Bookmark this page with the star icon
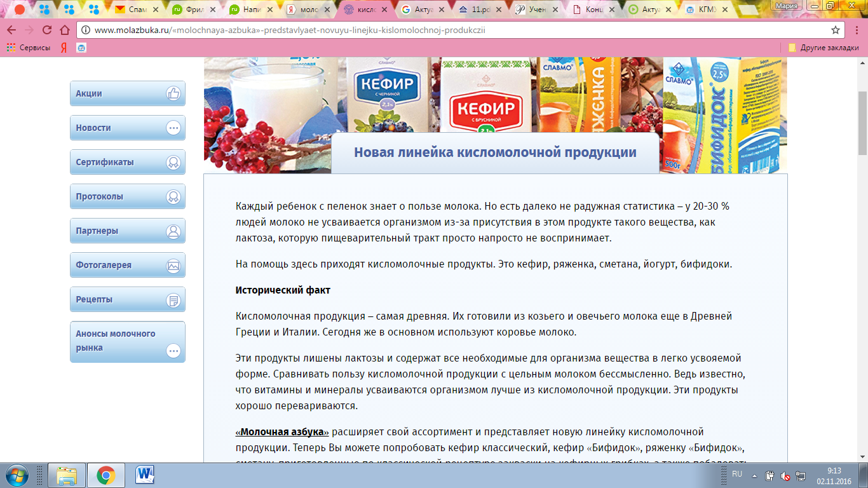Image resolution: width=868 pixels, height=488 pixels. (836, 30)
